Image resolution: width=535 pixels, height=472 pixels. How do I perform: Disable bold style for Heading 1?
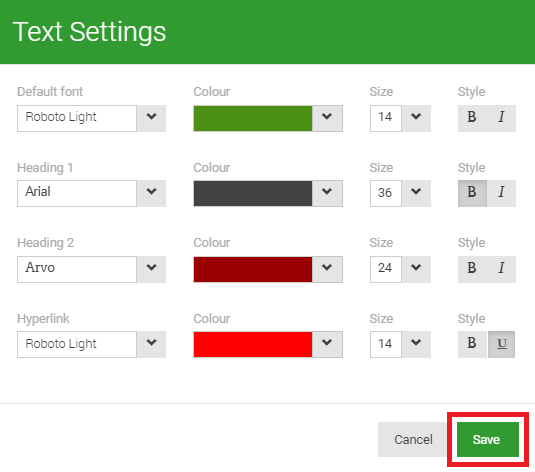[x=472, y=193]
